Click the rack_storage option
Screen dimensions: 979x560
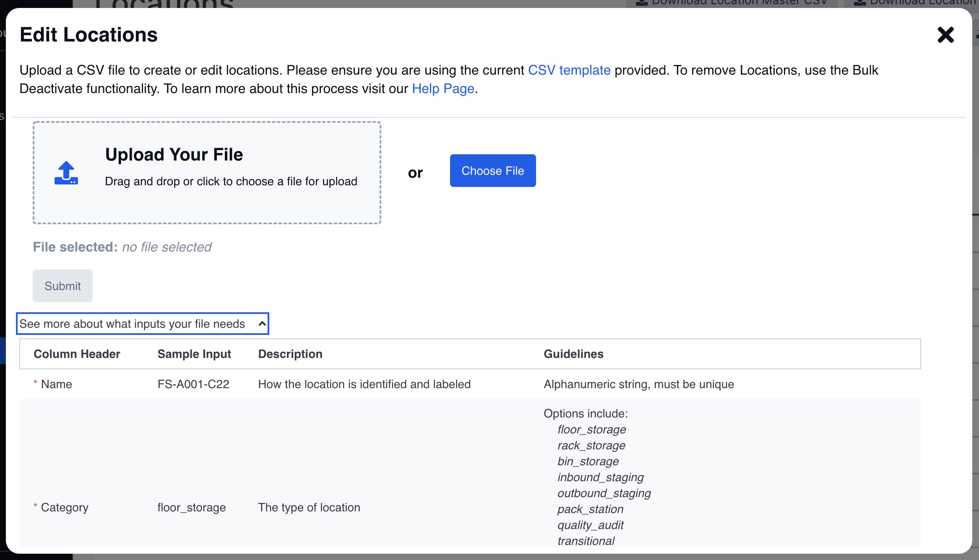[591, 445]
